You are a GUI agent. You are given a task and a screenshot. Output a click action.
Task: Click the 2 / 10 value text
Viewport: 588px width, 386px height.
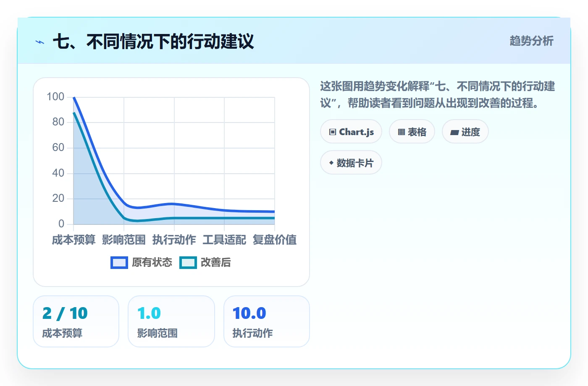[65, 313]
